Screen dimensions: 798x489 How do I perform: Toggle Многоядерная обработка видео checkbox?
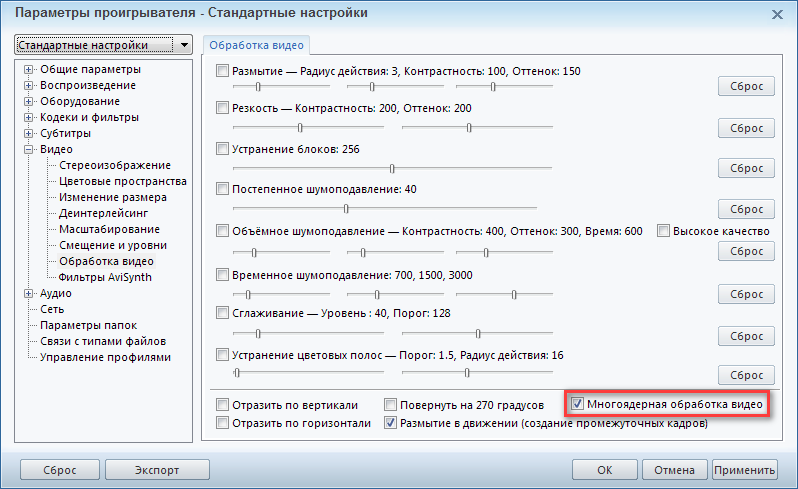tap(577, 405)
